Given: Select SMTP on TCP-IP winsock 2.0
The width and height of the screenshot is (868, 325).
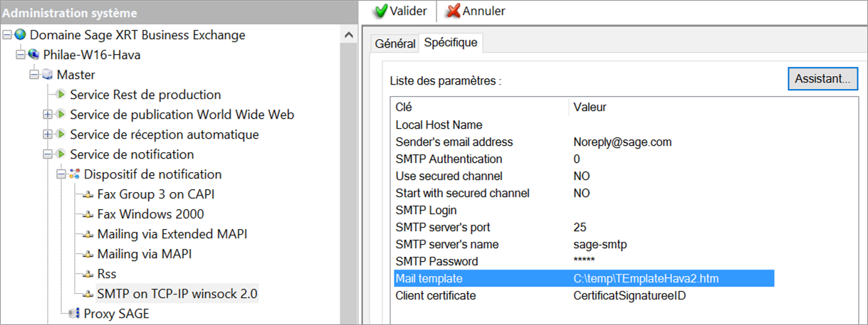Looking at the screenshot, I should [x=177, y=294].
